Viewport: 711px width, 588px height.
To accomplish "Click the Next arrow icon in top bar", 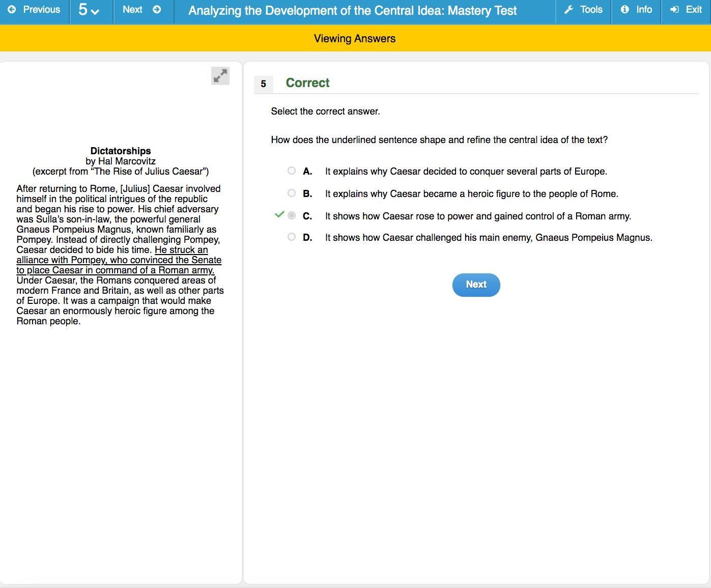I will coord(157,10).
